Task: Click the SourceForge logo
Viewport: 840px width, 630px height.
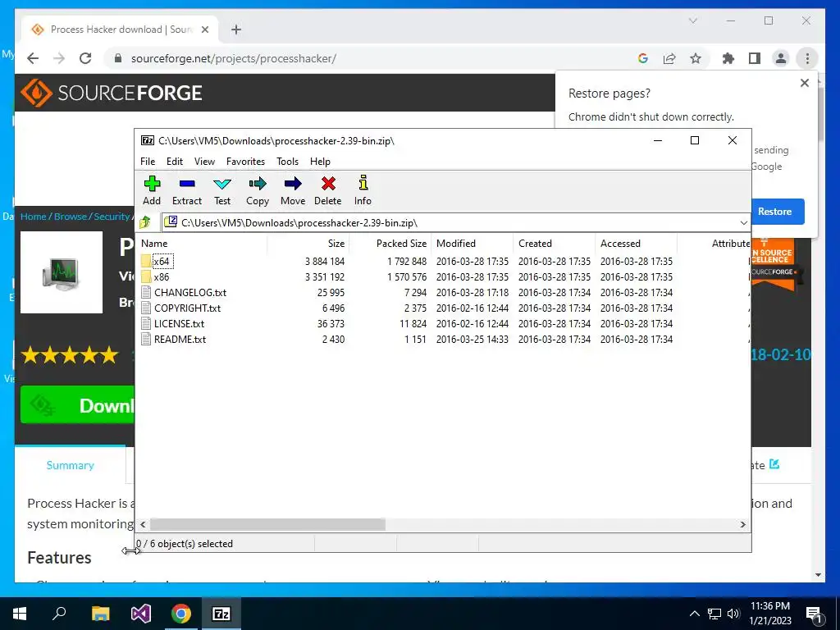Action: (x=112, y=93)
